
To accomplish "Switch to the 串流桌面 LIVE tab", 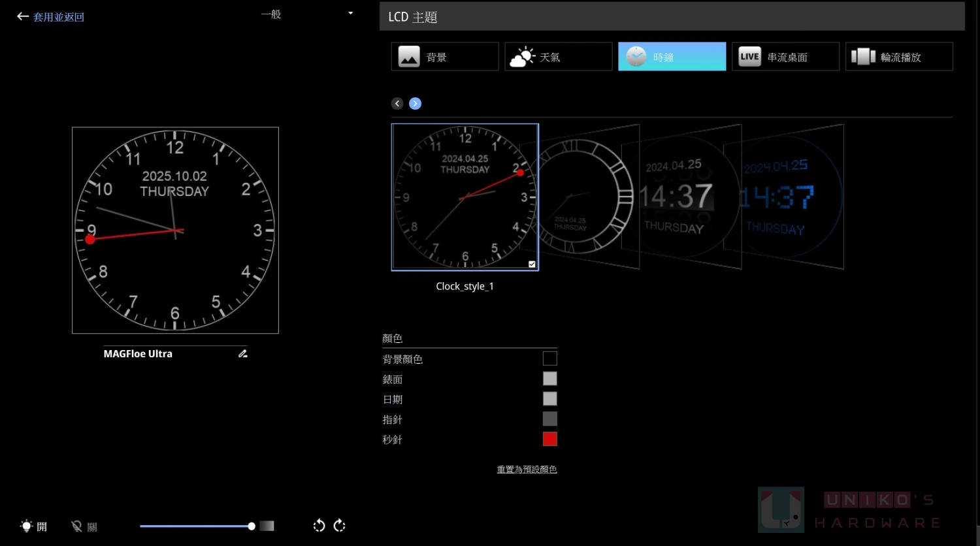I will tap(785, 57).
